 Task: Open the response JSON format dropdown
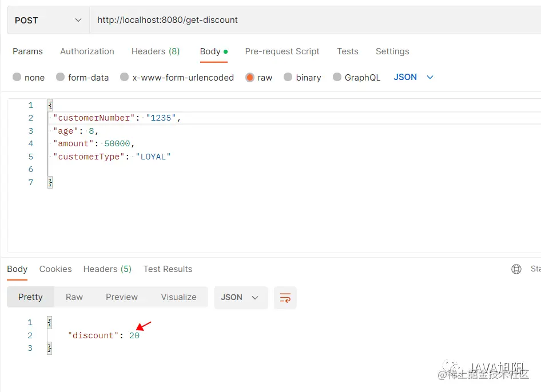pos(241,298)
